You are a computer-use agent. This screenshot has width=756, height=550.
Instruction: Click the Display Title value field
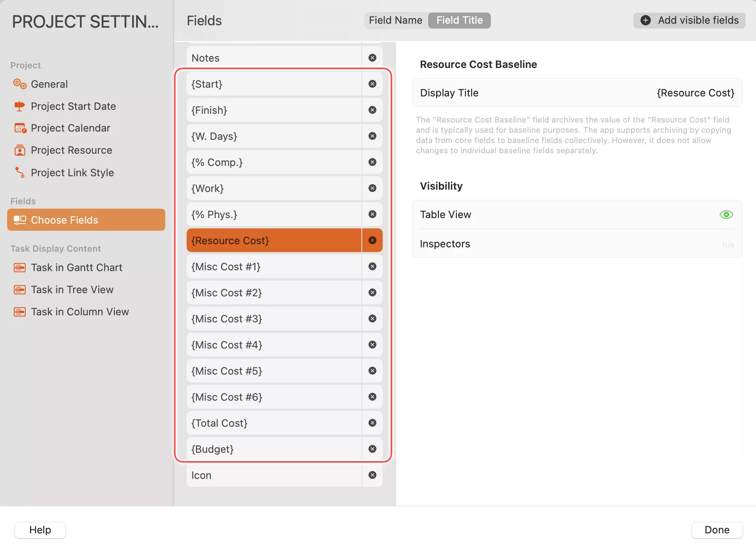pyautogui.click(x=695, y=92)
